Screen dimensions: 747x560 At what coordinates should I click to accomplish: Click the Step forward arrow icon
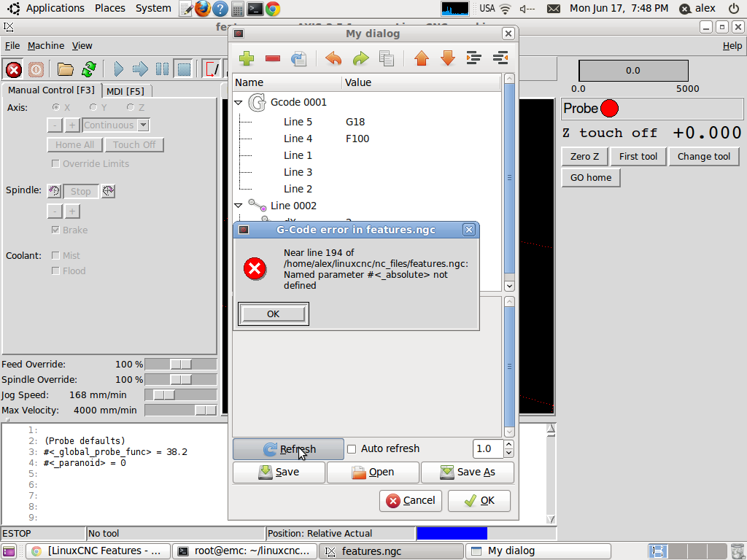click(x=140, y=69)
